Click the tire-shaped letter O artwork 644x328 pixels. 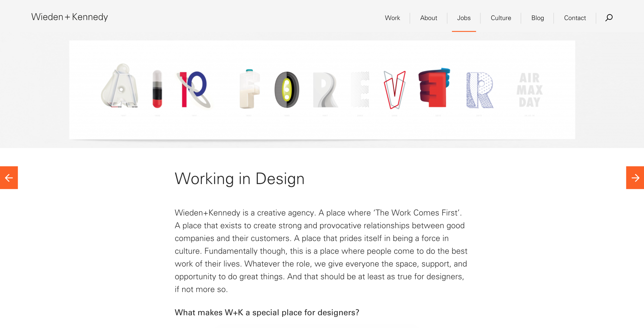point(287,89)
